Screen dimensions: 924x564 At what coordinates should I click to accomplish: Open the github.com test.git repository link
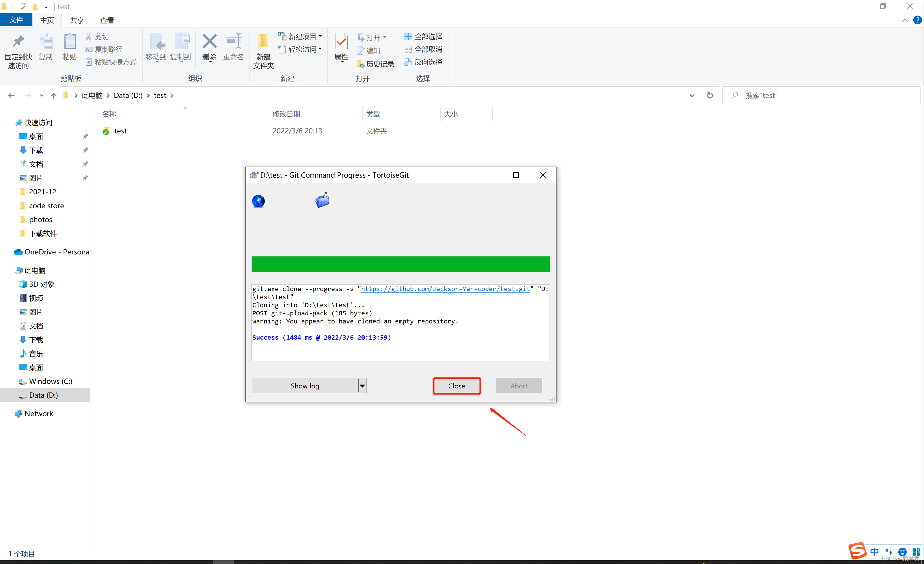point(445,289)
